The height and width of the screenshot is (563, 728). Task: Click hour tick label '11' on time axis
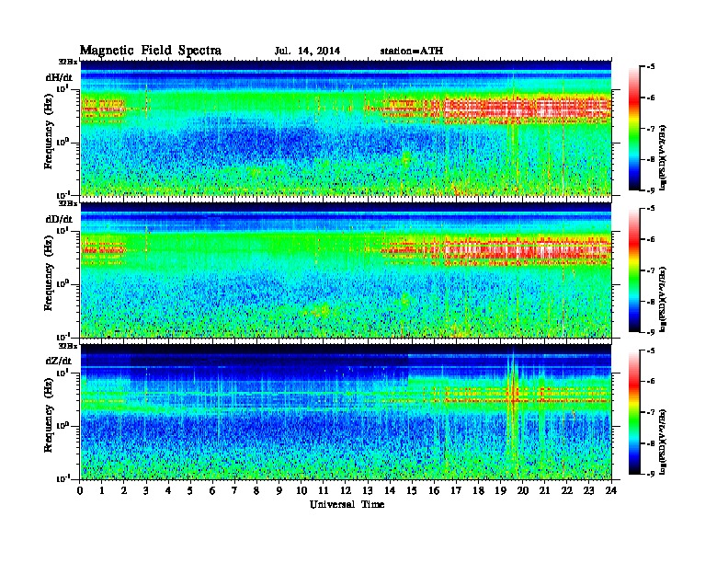point(324,490)
